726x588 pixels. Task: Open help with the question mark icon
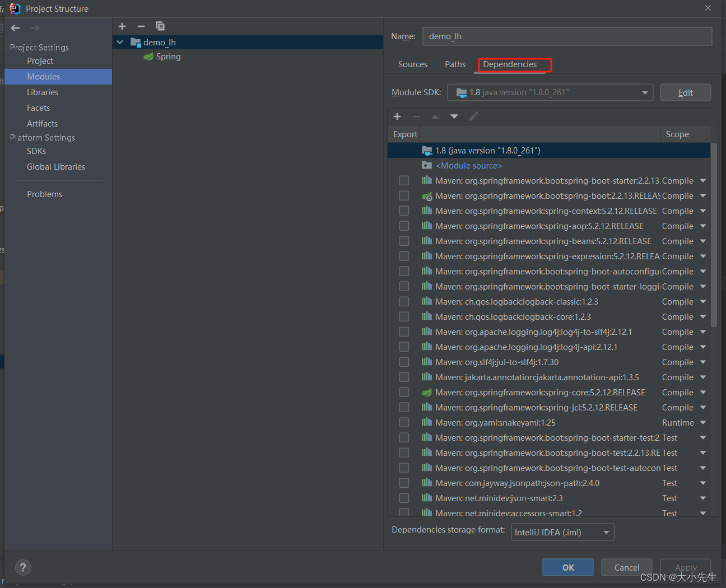[23, 568]
